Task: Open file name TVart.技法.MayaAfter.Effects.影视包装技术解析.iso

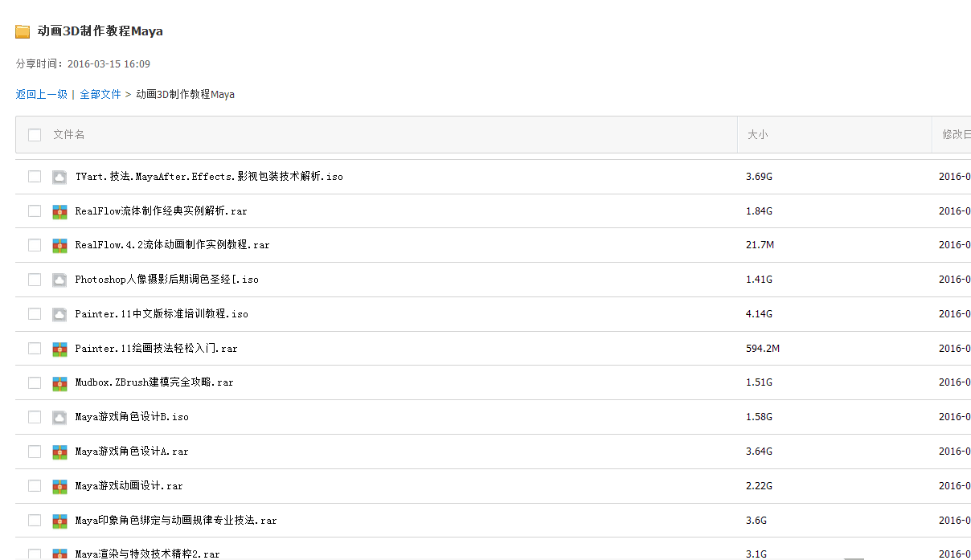Action: [209, 177]
